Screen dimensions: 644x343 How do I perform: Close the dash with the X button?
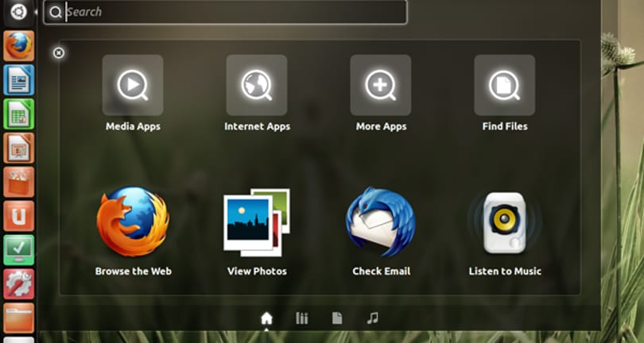pyautogui.click(x=59, y=53)
